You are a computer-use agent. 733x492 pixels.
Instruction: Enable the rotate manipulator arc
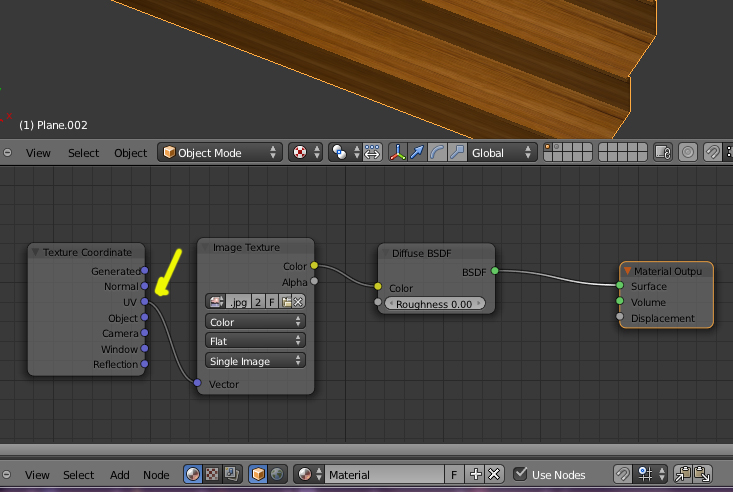point(437,152)
